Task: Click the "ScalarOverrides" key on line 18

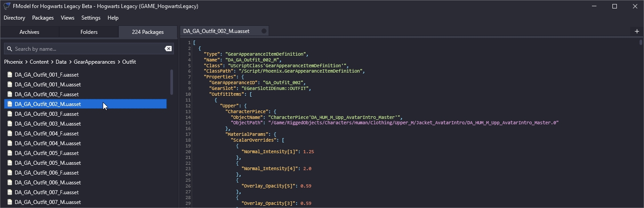Action: (x=253, y=140)
